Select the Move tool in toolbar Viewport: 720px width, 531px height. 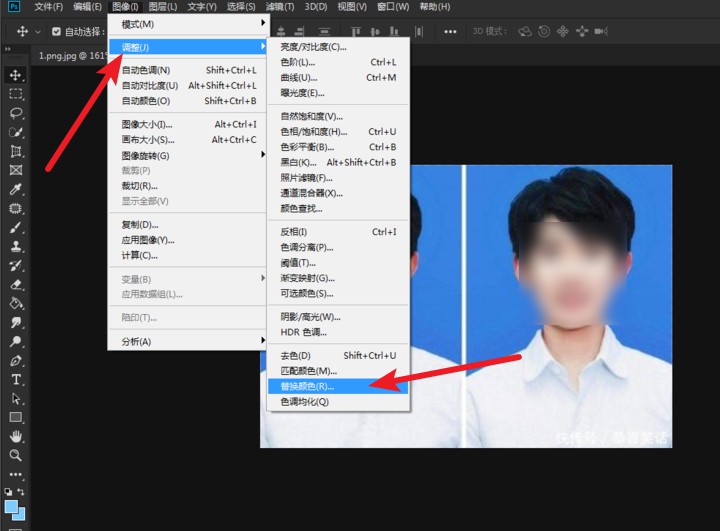tap(16, 75)
